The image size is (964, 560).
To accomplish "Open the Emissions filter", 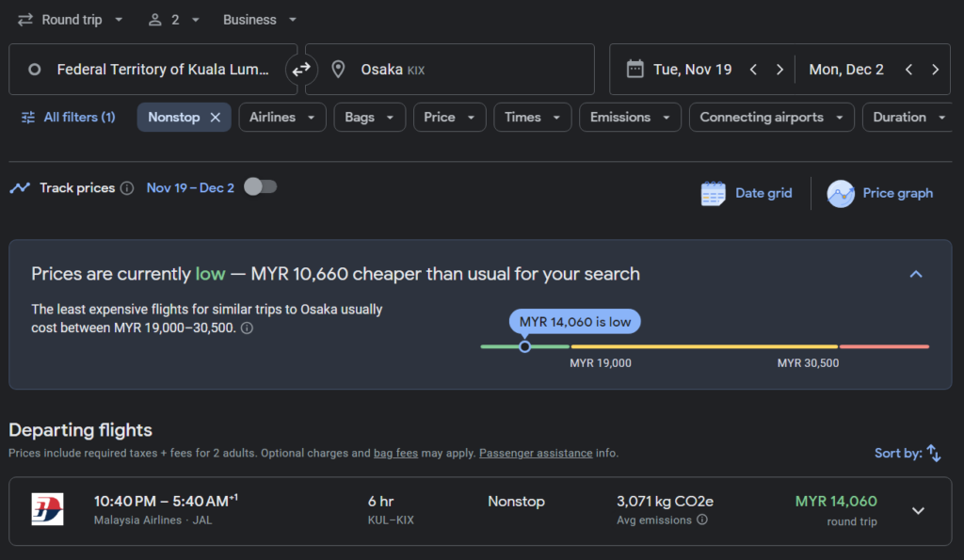I will coord(630,118).
